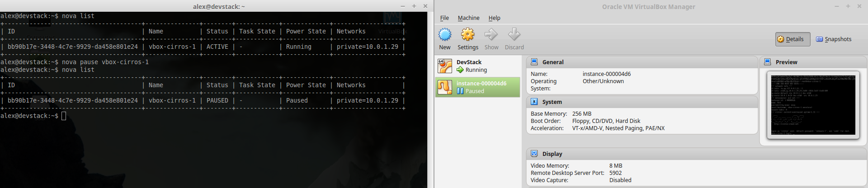The image size is (868, 188).
Task: Click the New virtual machine icon
Action: 445,35
